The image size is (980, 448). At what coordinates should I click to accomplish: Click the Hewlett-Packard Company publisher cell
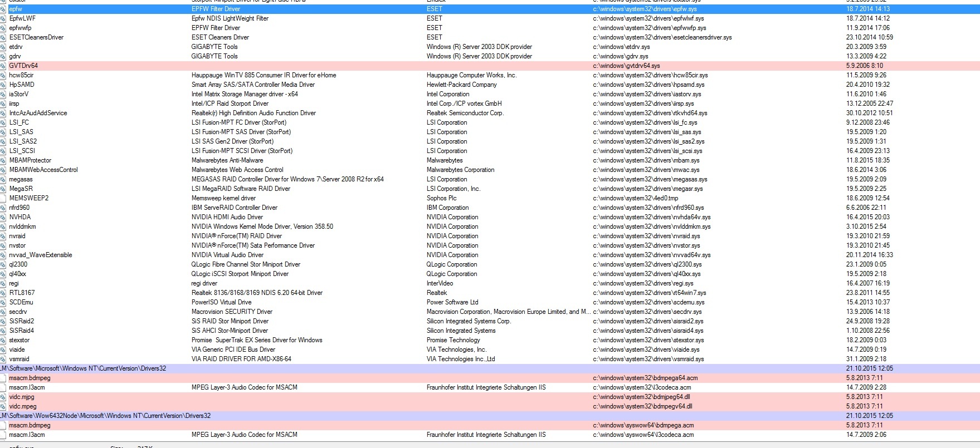click(462, 85)
